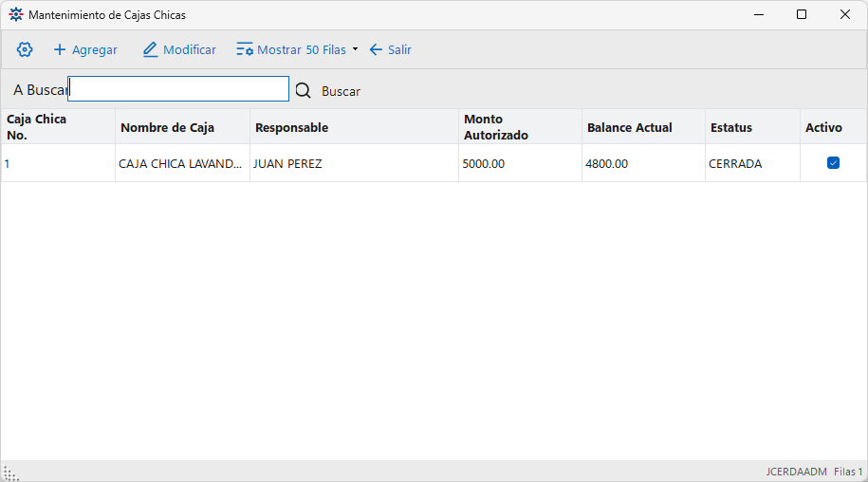Click the Buscar label button
The image size is (868, 482).
pos(341,91)
